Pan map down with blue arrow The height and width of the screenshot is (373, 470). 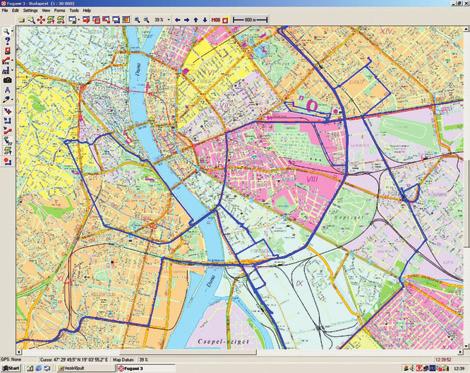[205, 20]
